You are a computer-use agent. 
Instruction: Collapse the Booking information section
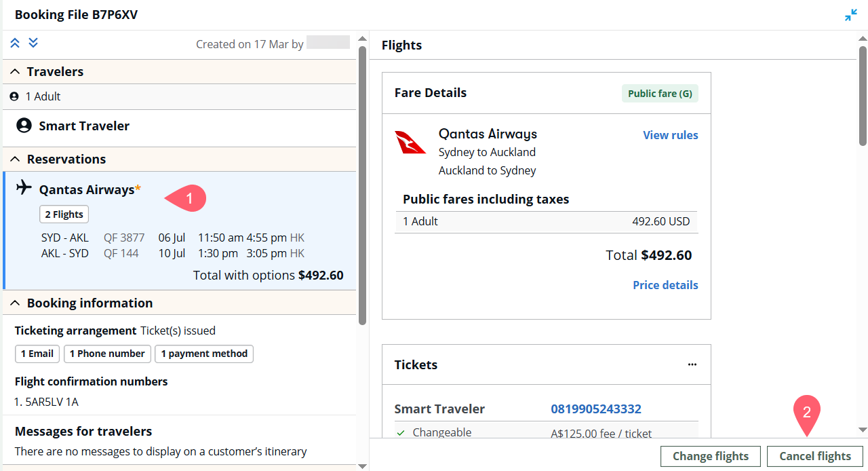(x=15, y=303)
